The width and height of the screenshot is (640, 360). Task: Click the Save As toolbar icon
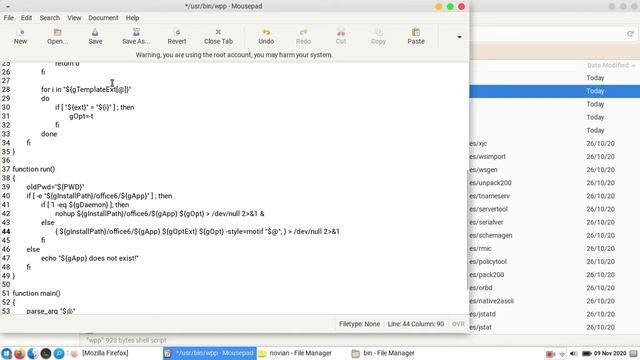click(x=136, y=36)
